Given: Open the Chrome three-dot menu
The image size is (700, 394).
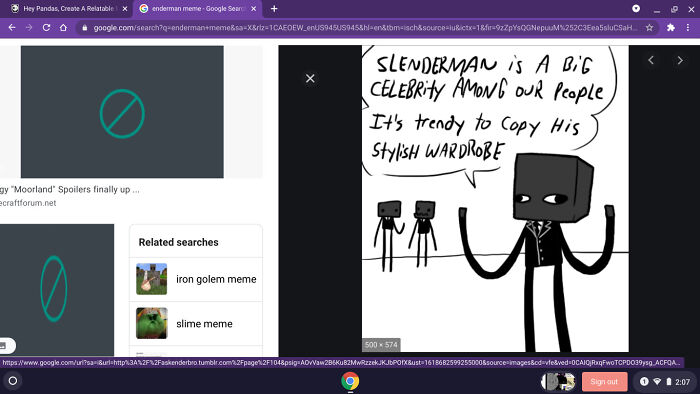Looking at the screenshot, I should (x=688, y=28).
